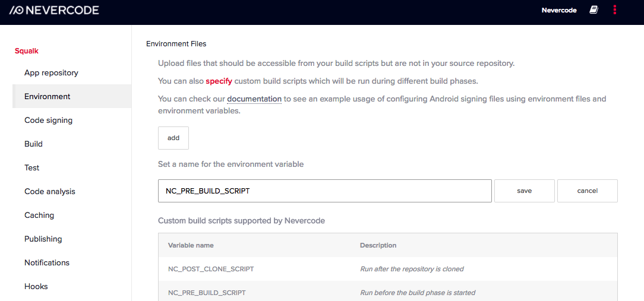Click the 'Variable name' column header
The image size is (644, 301).
tap(191, 246)
